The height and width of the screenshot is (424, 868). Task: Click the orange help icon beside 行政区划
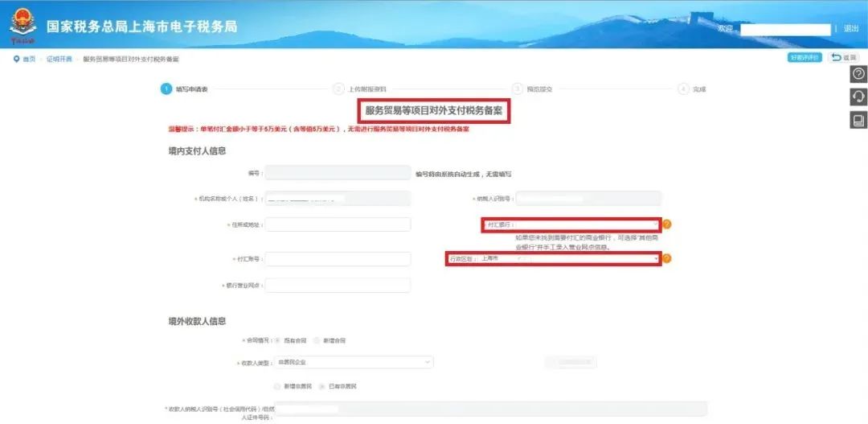[667, 258]
